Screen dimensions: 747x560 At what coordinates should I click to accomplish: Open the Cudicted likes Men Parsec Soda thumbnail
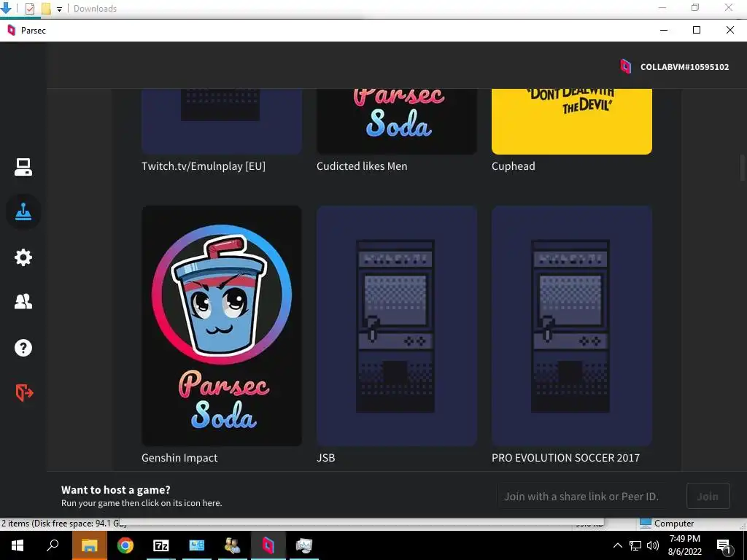(x=397, y=122)
